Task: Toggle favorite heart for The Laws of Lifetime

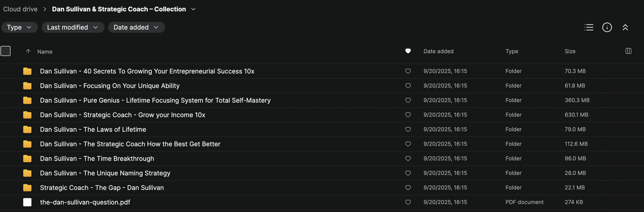Action: pos(408,129)
